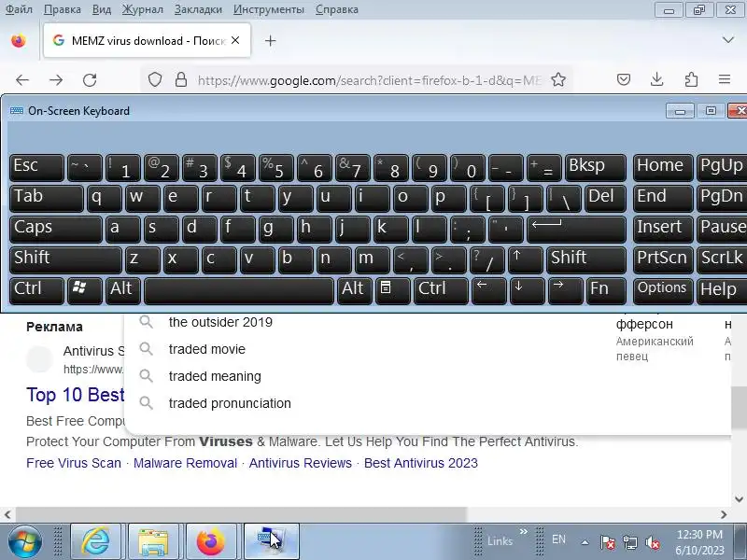Viewport: 747px width, 560px height.
Task: Close the MEMZ virus download tab
Action: 235,40
